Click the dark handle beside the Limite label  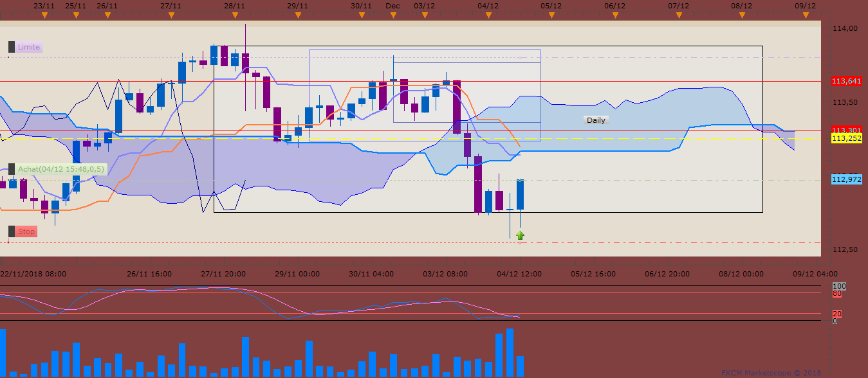click(12, 47)
